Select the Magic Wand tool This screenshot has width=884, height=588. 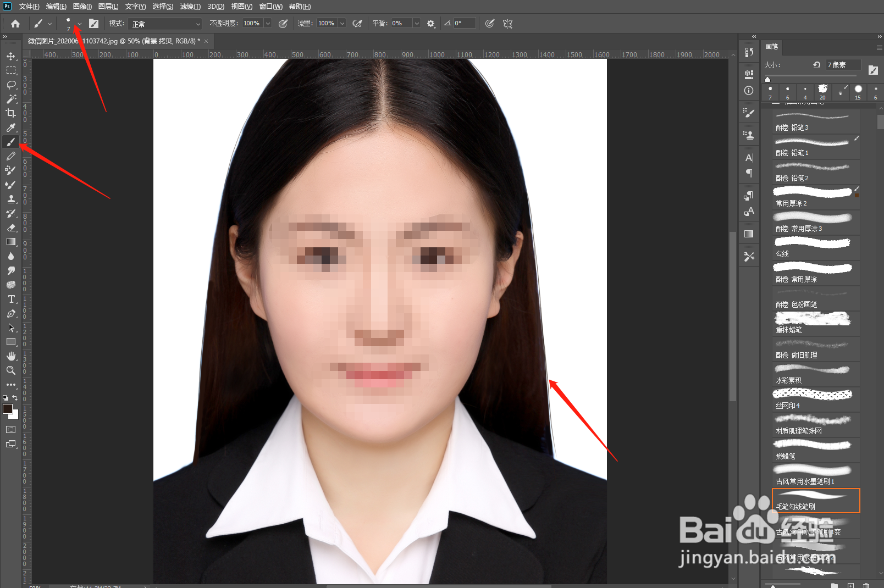coord(11,99)
